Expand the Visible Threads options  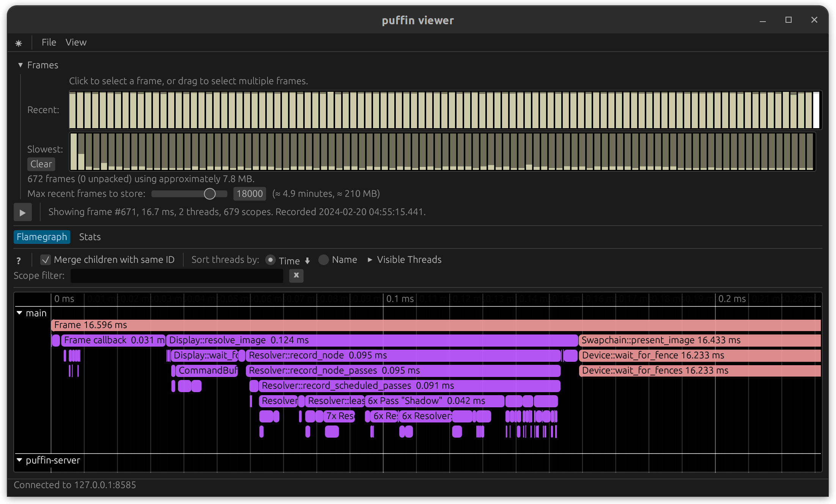coord(370,260)
